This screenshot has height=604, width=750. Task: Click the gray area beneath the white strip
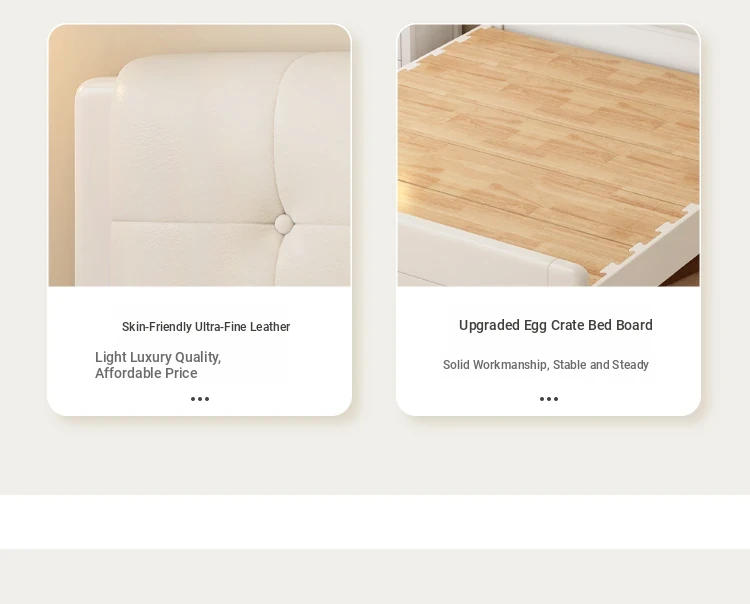375,576
